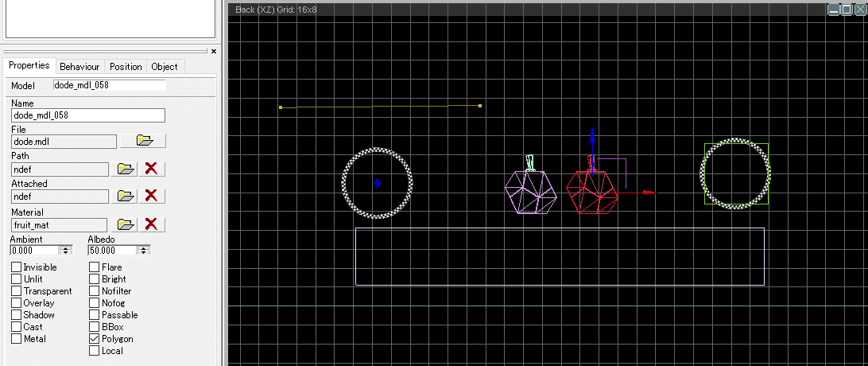Remove the Material with red X
The height and width of the screenshot is (366, 868).
tap(151, 224)
